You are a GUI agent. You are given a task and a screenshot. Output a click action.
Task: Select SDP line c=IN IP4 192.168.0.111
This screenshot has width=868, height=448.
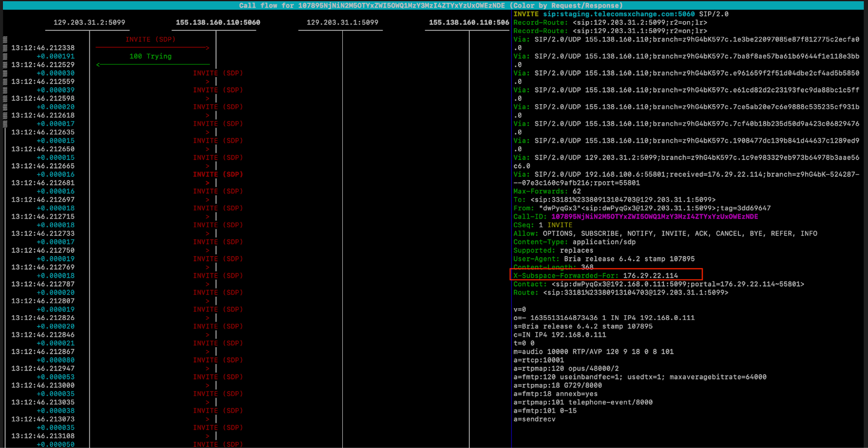560,335
